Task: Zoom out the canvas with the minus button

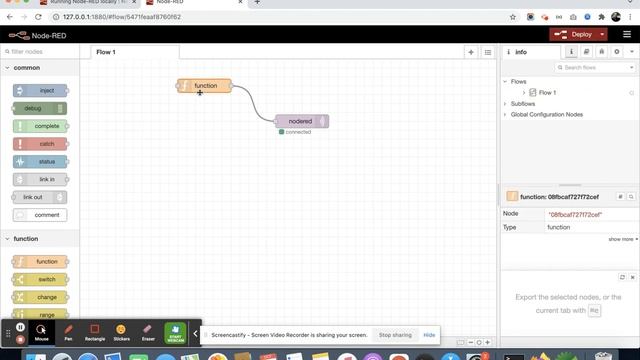Action: 471,342
